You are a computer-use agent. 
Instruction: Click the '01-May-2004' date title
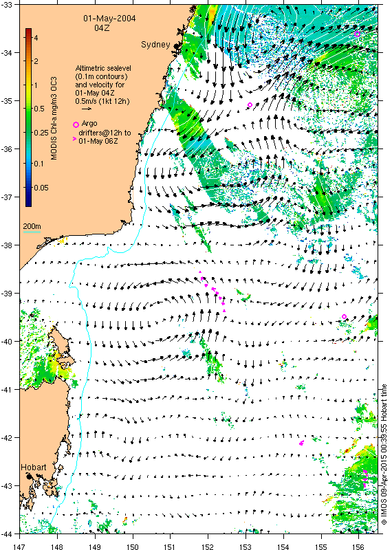coord(109,19)
